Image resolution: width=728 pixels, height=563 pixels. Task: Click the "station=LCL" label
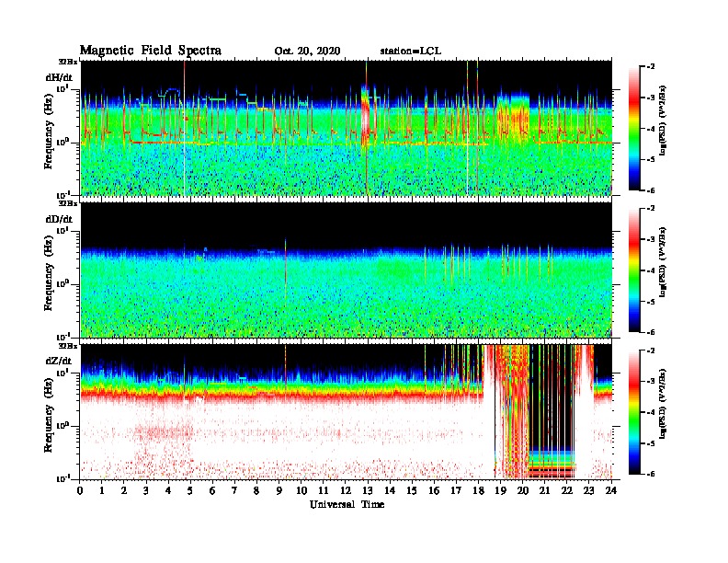point(411,52)
